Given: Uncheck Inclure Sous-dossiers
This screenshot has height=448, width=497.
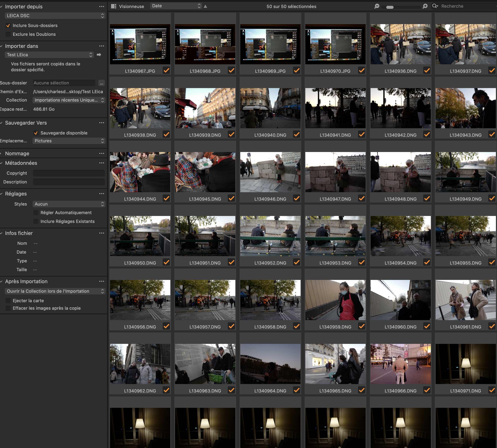Looking at the screenshot, I should pos(8,26).
